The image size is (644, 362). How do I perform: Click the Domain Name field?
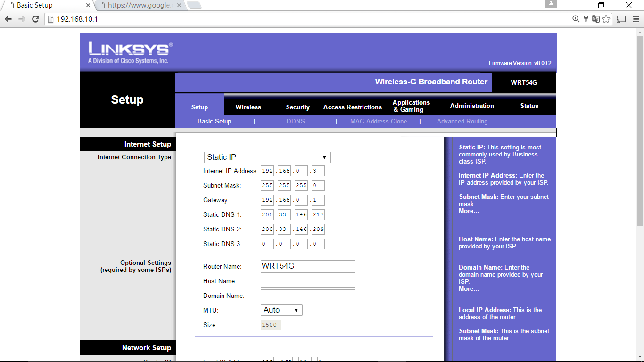pos(307,296)
